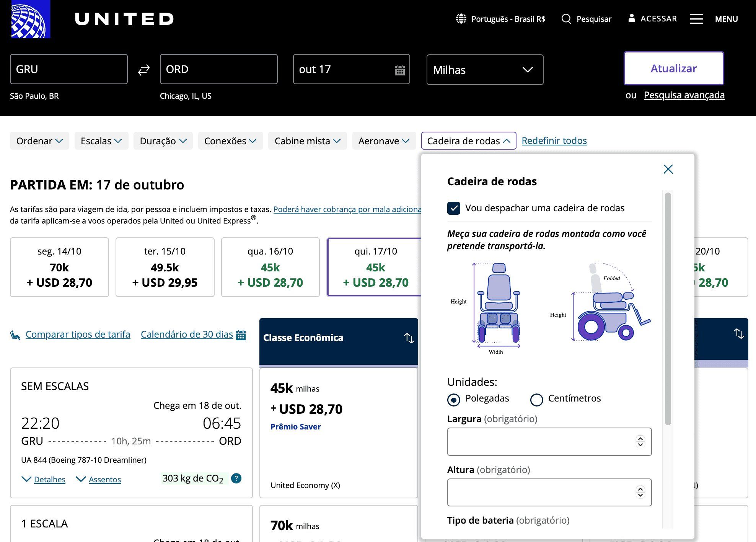The image size is (756, 542).
Task: Click UA 844 (Boeing 787-10 Dreamliner) text
Action: click(x=84, y=460)
